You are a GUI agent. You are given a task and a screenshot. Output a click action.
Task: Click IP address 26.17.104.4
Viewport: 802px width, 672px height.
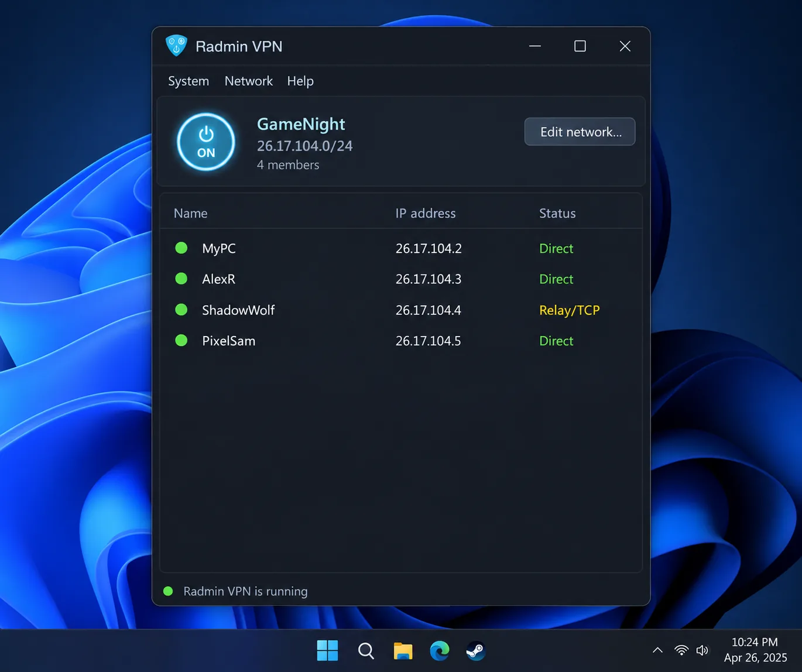tap(429, 310)
